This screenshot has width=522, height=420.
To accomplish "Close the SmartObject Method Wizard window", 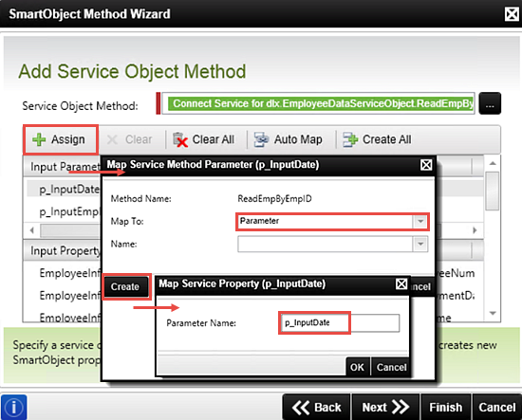I will tap(512, 14).
